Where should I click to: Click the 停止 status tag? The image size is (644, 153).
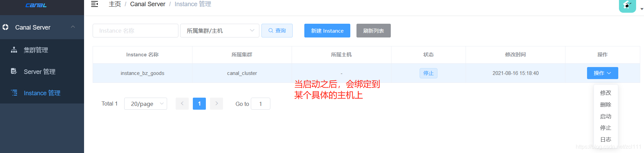429,73
